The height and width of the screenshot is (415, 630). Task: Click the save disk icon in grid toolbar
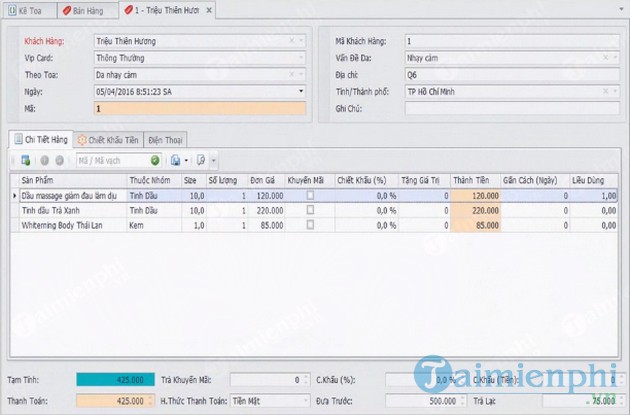[x=176, y=160]
